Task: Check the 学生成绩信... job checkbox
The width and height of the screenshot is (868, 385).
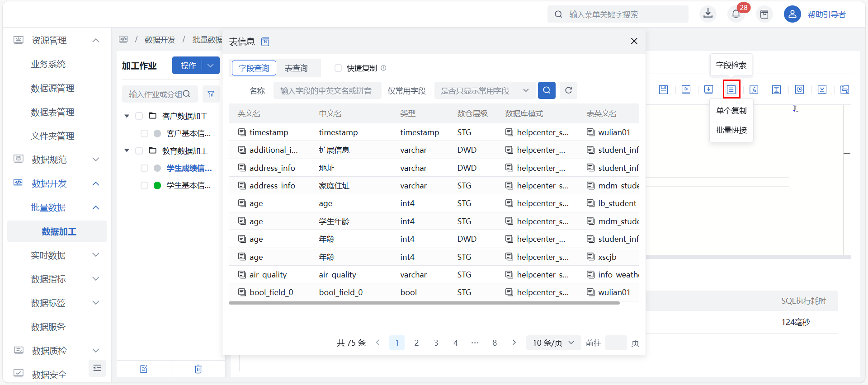Action: (144, 168)
